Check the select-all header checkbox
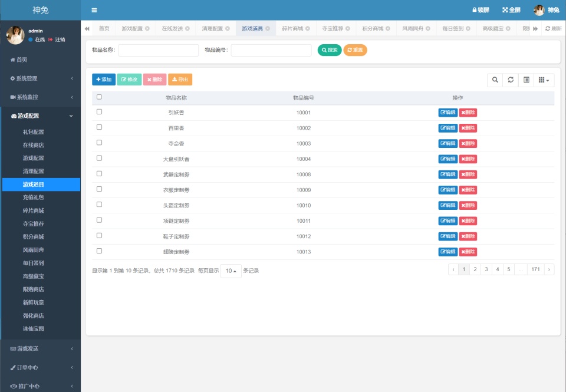Screen dimensions: 566x392 tap(99, 97)
